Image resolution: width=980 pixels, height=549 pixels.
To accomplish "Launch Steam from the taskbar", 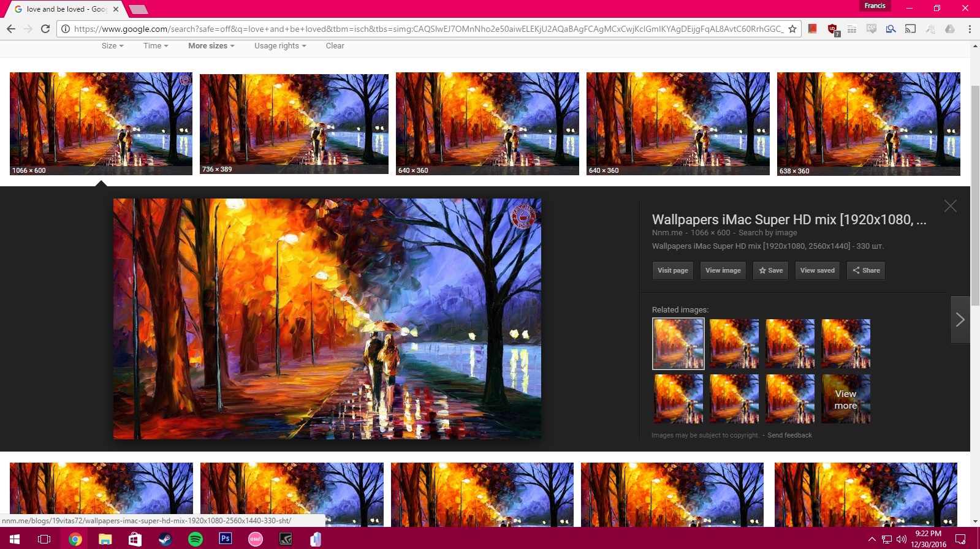I will tap(165, 539).
